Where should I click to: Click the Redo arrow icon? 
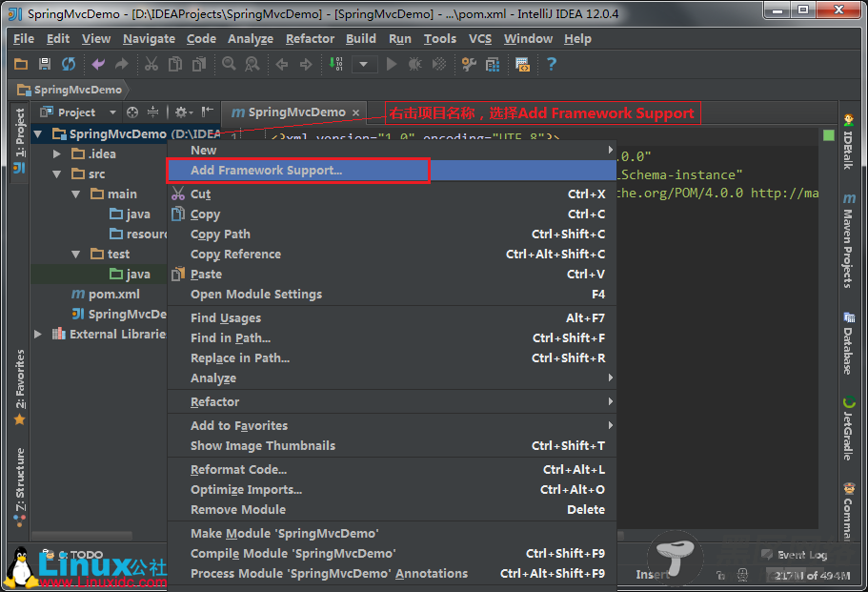pyautogui.click(x=121, y=64)
